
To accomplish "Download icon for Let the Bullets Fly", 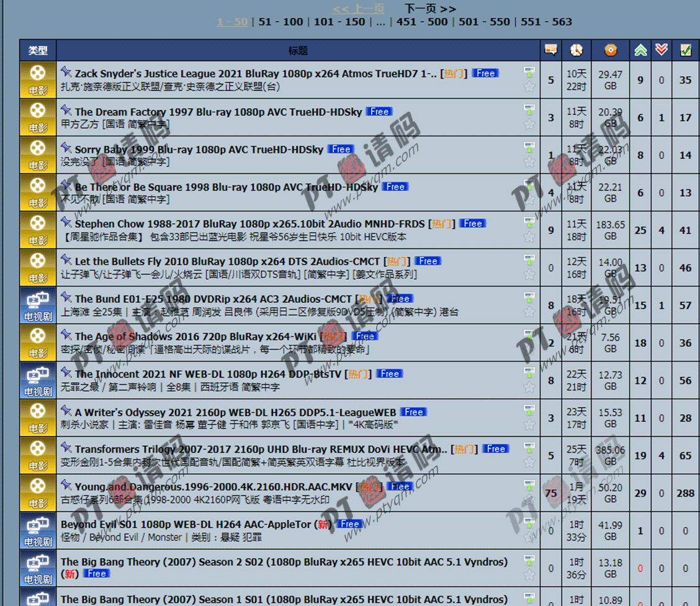I will (x=529, y=259).
